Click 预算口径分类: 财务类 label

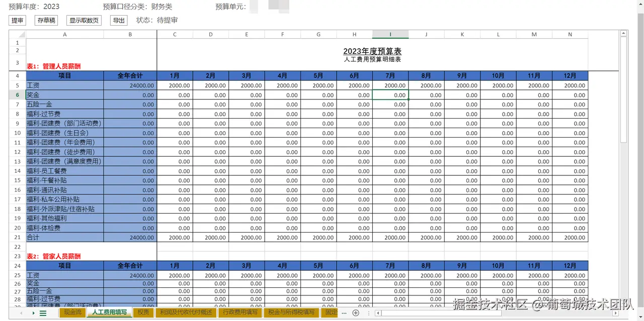(x=137, y=7)
